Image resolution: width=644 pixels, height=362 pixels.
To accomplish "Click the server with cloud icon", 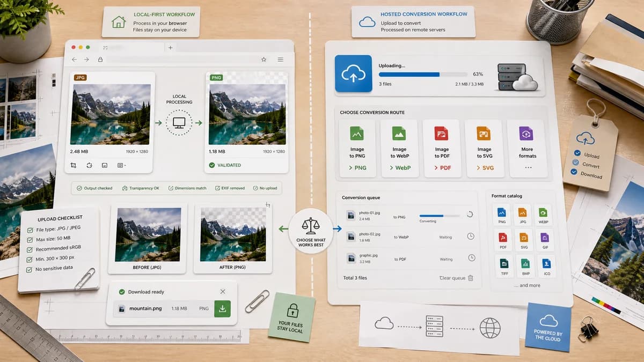I will [x=516, y=78].
